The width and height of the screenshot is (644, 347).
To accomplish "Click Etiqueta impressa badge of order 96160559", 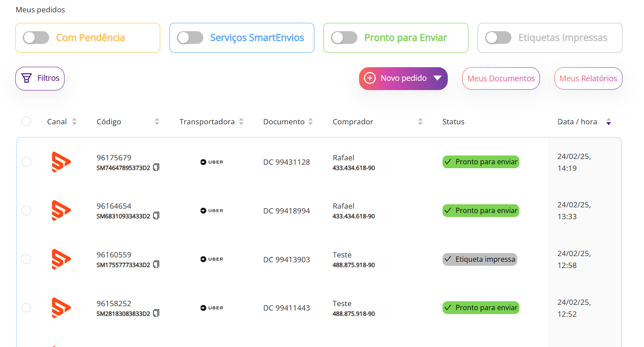I will point(479,259).
